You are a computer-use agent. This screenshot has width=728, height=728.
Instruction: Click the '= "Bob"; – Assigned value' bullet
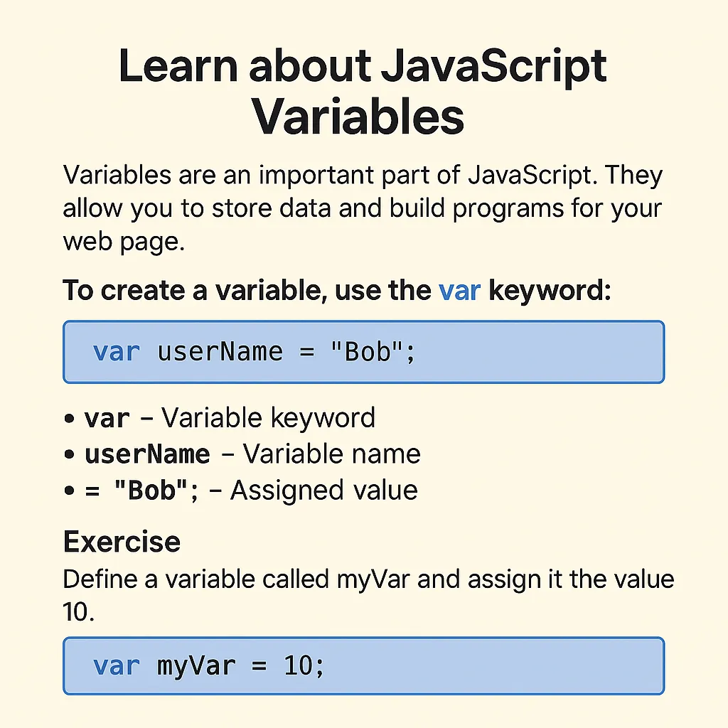(241, 491)
